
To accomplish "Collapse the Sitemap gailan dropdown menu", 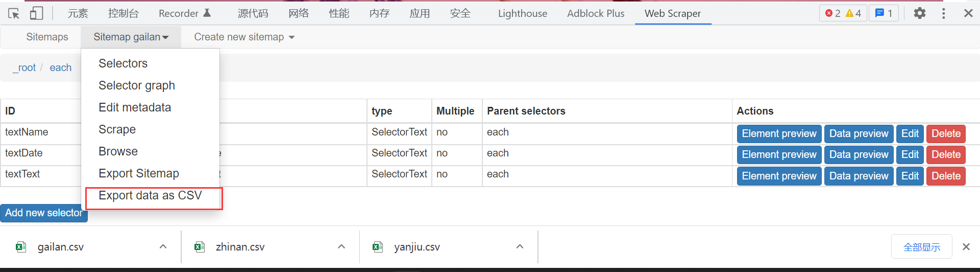I will coord(131,37).
